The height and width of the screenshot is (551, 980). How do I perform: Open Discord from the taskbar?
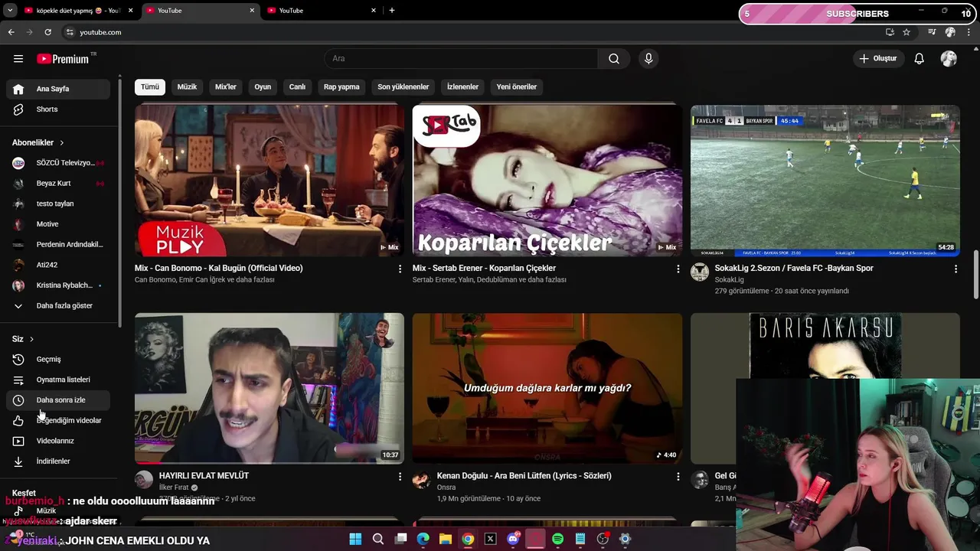[513, 540]
